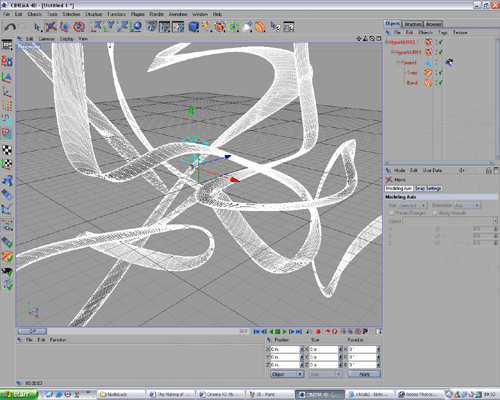Click the Position X input field
This screenshot has width=500, height=400.
coord(285,349)
